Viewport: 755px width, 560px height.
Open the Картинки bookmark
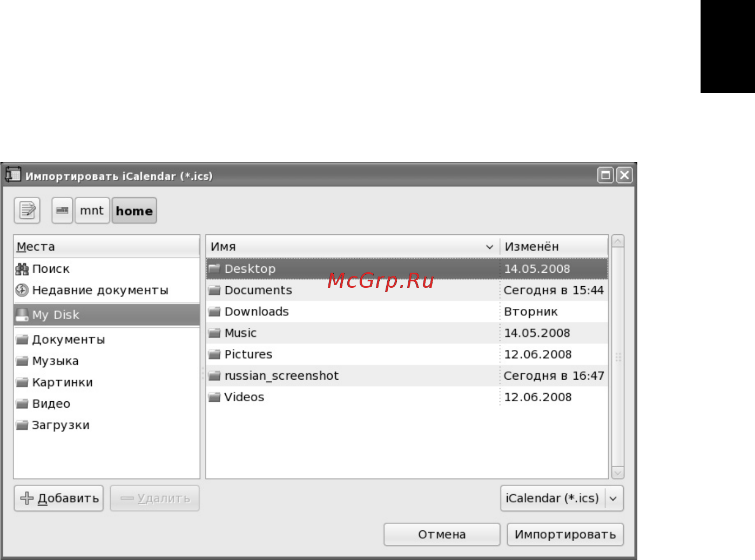pyautogui.click(x=107, y=382)
